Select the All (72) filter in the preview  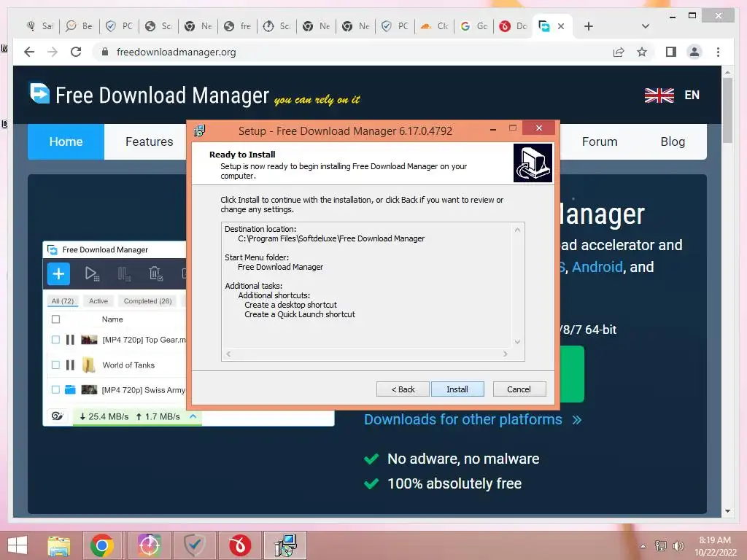tap(63, 301)
